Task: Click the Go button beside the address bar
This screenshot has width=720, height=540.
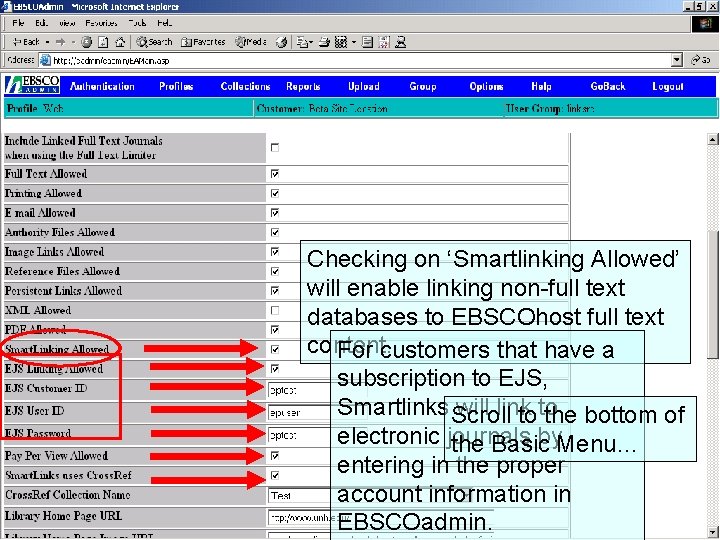Action: click(701, 60)
